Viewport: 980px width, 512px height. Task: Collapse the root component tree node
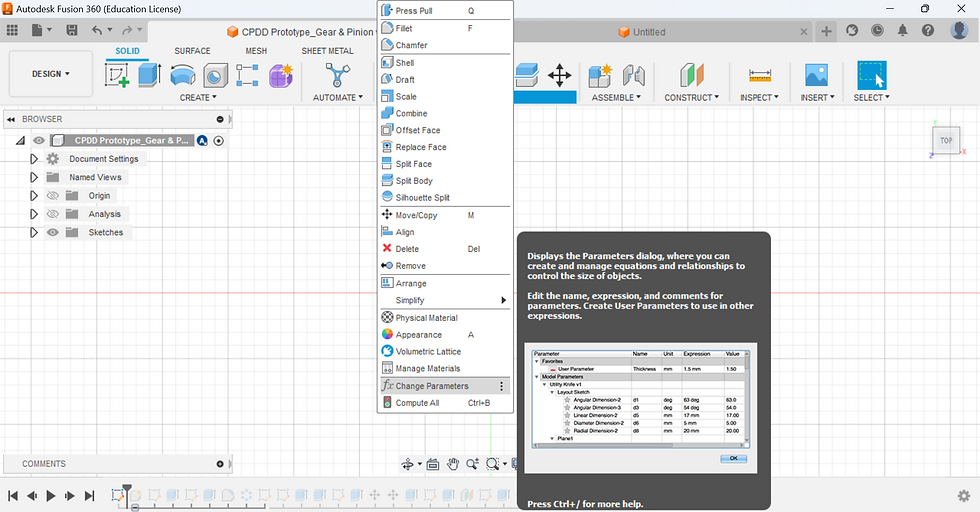click(21, 141)
